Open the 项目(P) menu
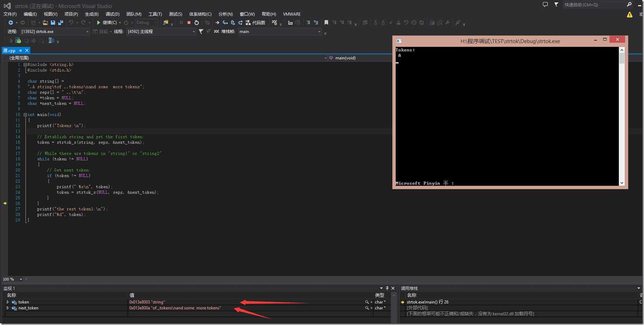 tap(71, 14)
